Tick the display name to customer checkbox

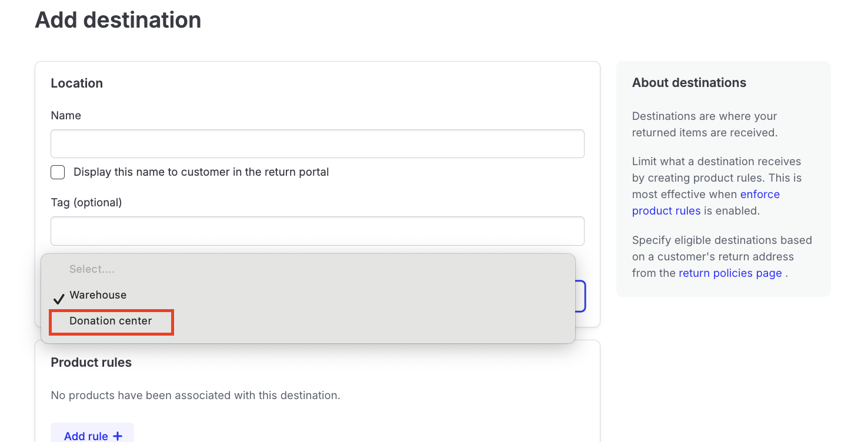(x=58, y=172)
